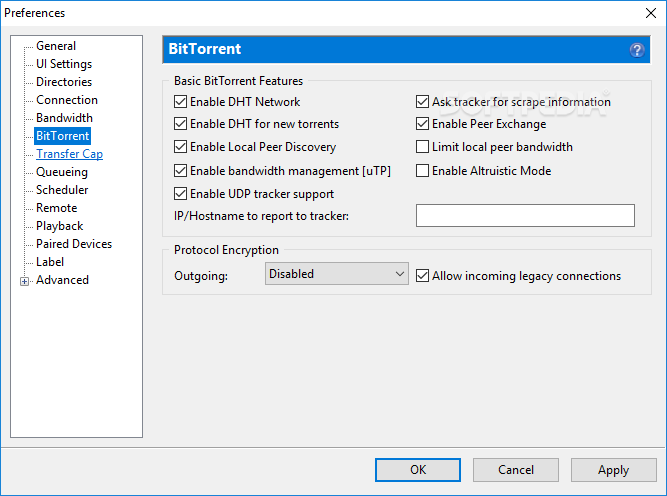
Task: Open Paired Devices settings page
Action: coord(74,244)
